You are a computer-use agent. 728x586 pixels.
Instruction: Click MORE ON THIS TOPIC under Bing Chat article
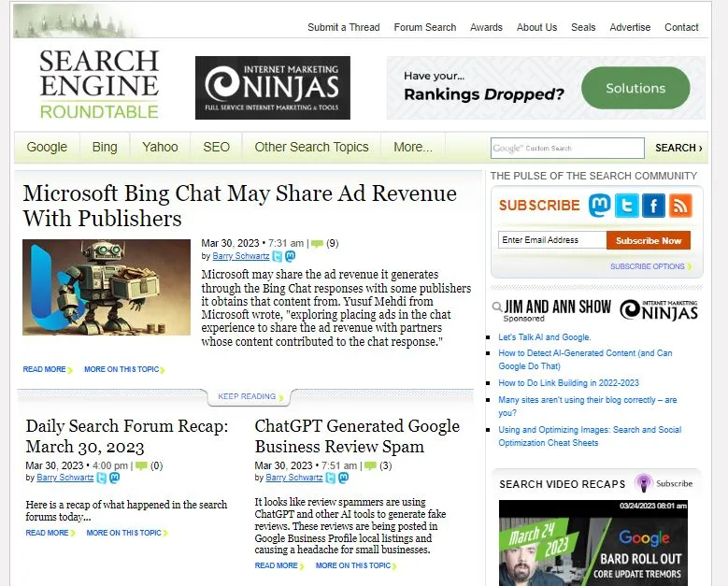coord(124,369)
